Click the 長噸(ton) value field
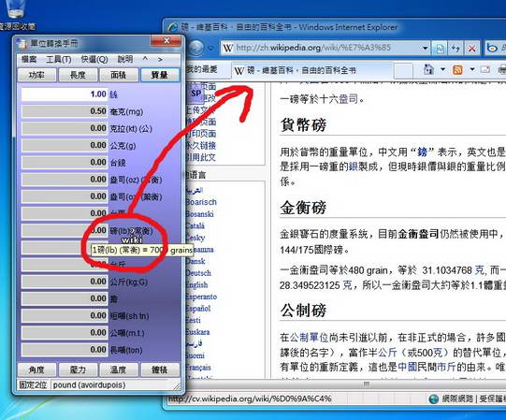Image resolution: width=506 pixels, height=420 pixels. coord(65,350)
